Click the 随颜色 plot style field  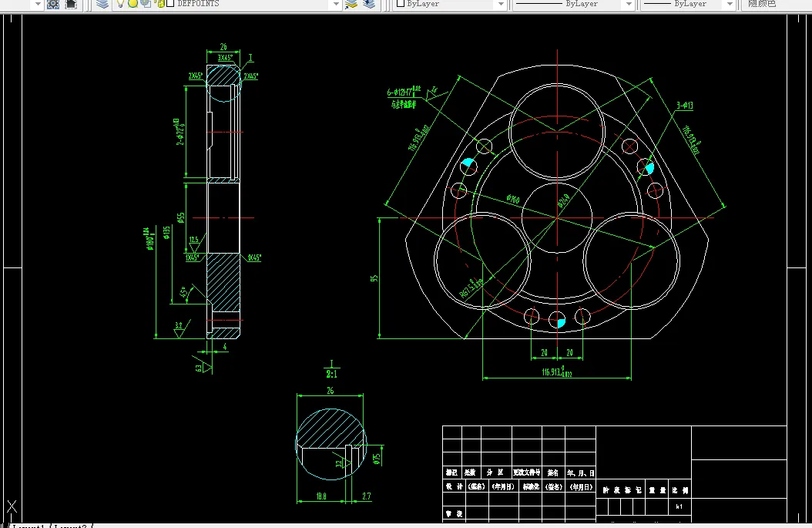(777, 4)
